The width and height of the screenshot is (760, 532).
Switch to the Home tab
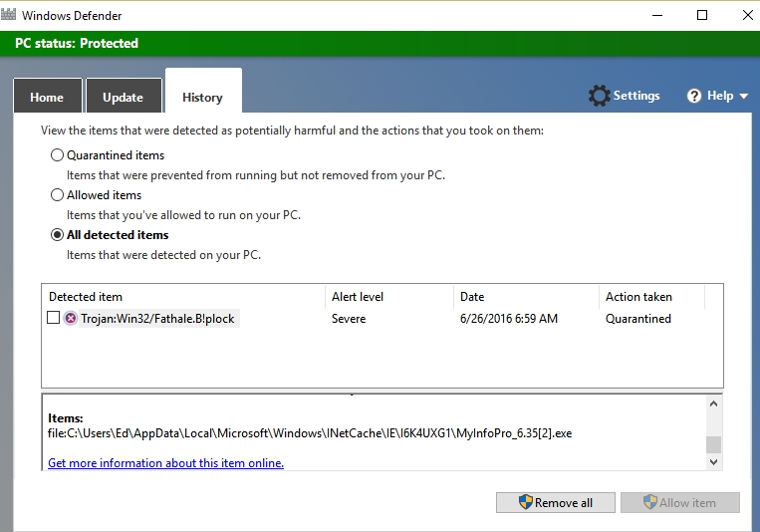[47, 96]
